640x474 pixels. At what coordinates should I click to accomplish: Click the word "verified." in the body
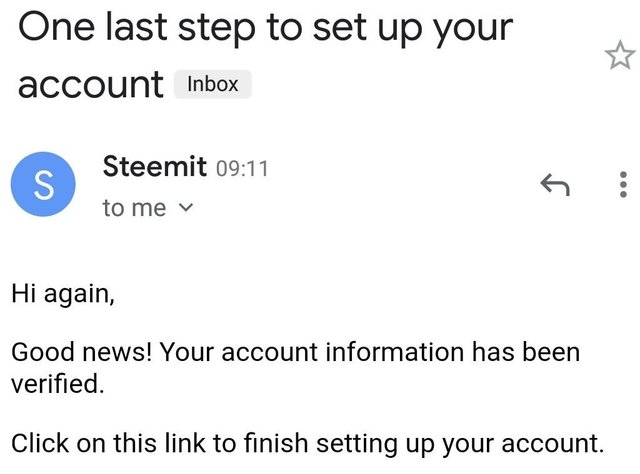click(57, 382)
